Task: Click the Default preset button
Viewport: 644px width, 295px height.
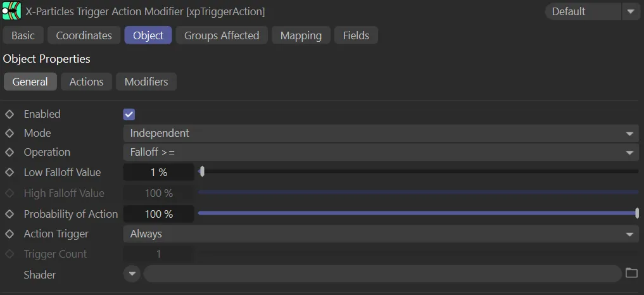Action: pos(583,11)
